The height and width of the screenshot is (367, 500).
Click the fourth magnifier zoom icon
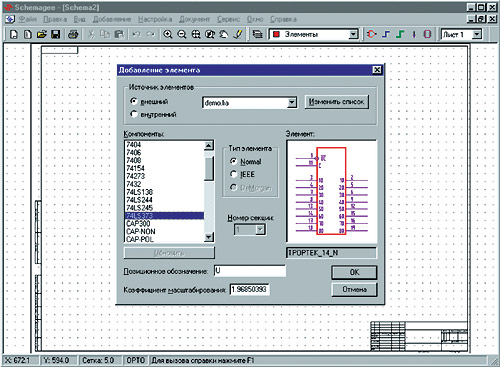coord(210,34)
